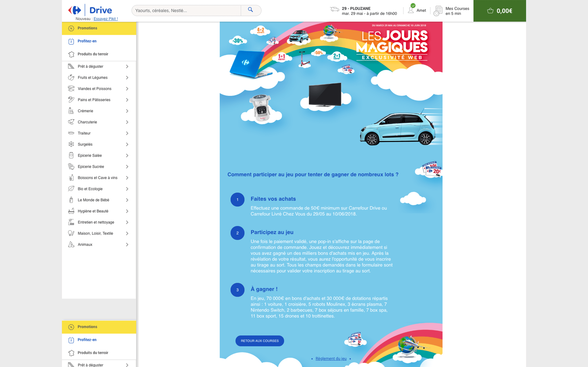Open the Règlement du jeu link
Image resolution: width=588 pixels, height=367 pixels.
click(x=331, y=358)
